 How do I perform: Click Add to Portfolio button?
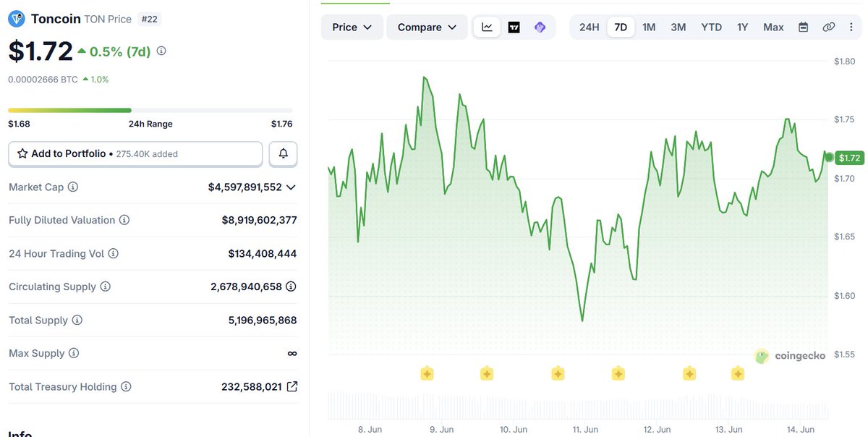point(135,153)
